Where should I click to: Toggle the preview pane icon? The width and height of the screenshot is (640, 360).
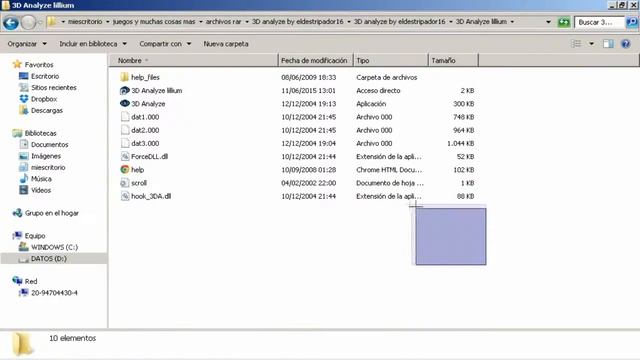tap(608, 44)
